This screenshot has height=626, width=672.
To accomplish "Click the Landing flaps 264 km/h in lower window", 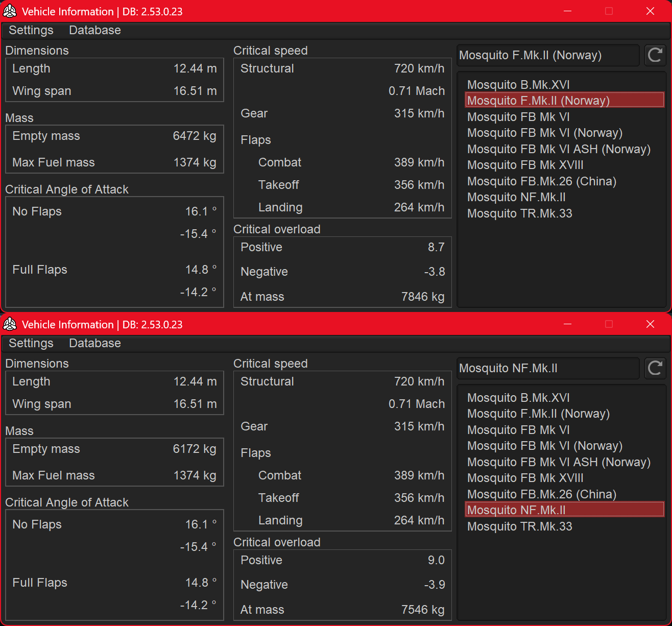I will click(x=419, y=520).
